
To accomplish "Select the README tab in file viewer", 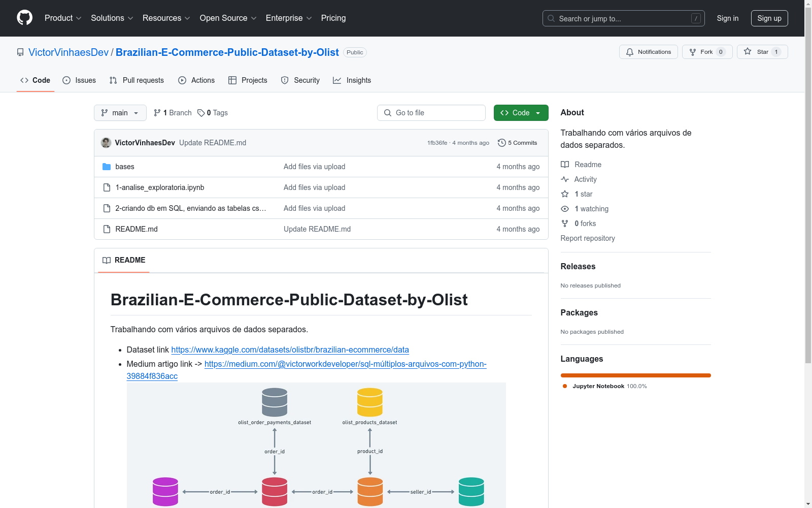I will (x=124, y=260).
